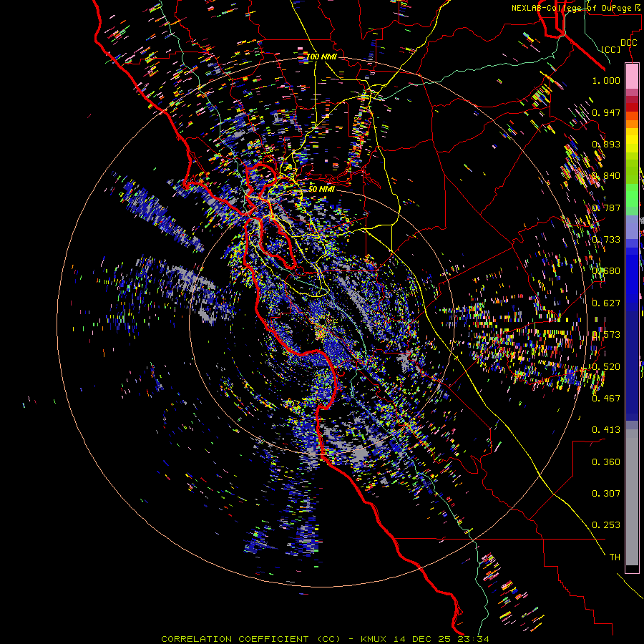This screenshot has height=644, width=644.
Task: Select the 0.467 legend value
Action: (606, 399)
